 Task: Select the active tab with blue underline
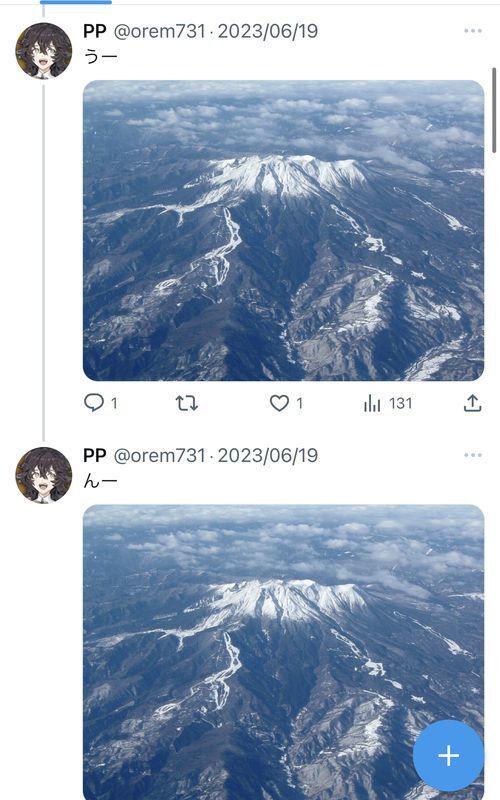(x=76, y=2)
